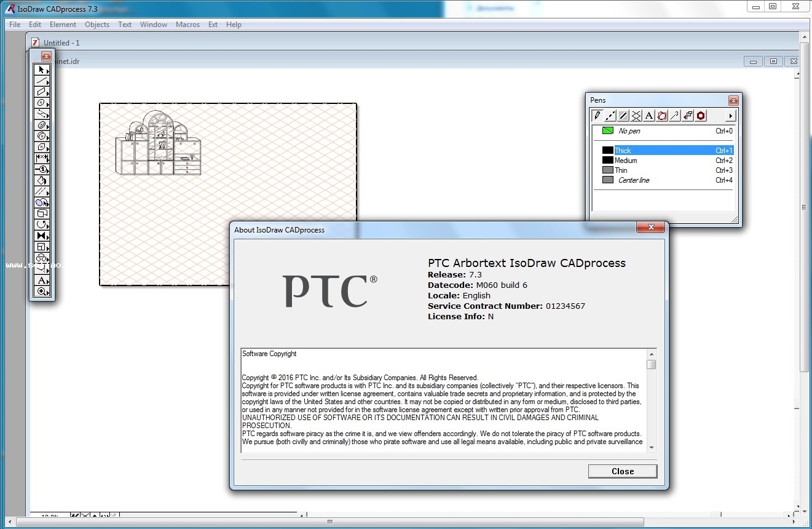Click the cabinet drawing on the canvas

(x=159, y=143)
